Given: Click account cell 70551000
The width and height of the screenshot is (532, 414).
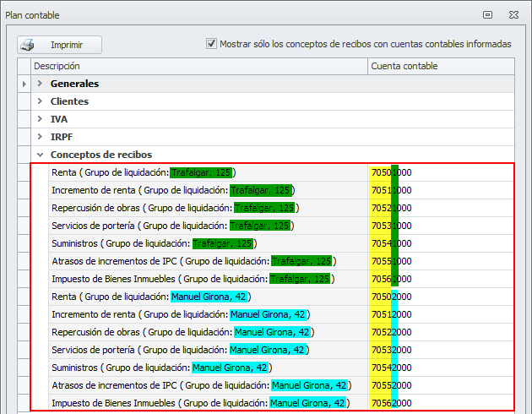Looking at the screenshot, I should click(441, 261).
